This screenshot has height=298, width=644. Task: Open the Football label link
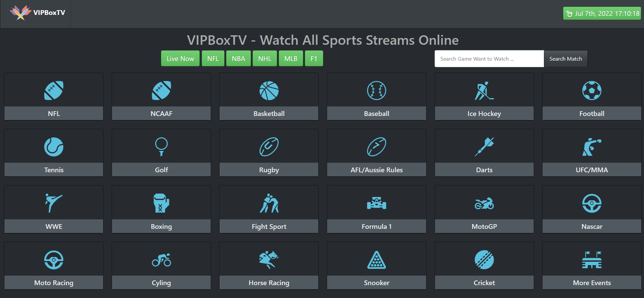592,114
